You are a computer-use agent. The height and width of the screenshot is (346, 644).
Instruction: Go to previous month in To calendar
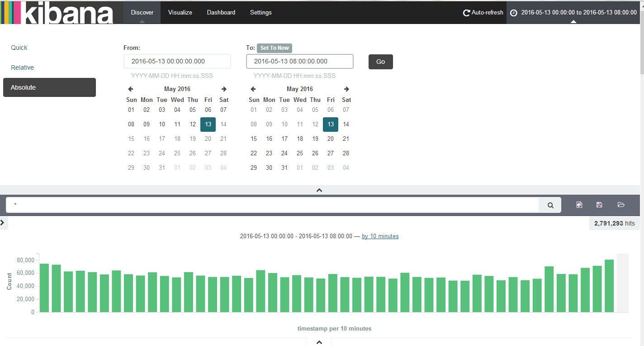click(x=253, y=89)
